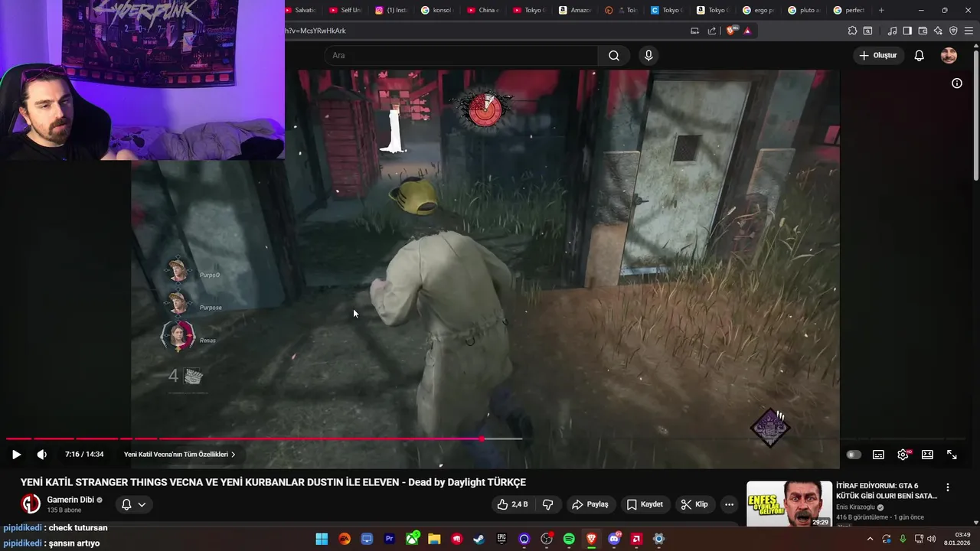Screen dimensions: 980x551
Task: Open Spotify from the taskbar
Action: [x=569, y=539]
